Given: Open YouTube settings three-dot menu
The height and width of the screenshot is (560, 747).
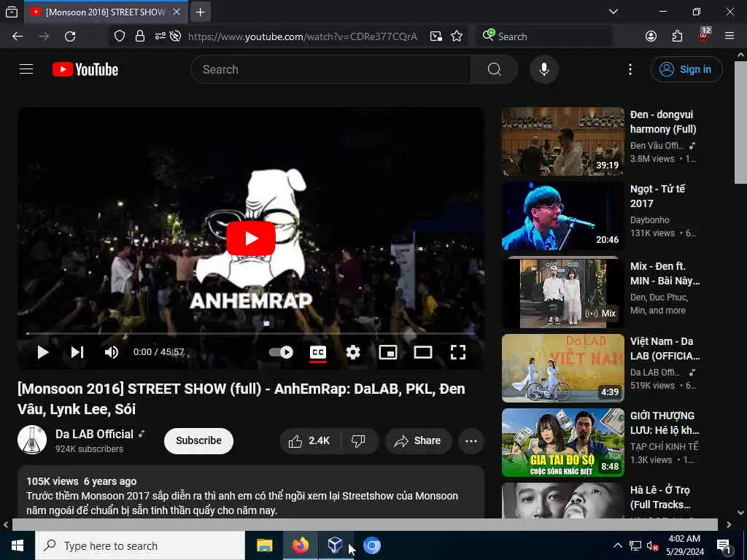Looking at the screenshot, I should pyautogui.click(x=630, y=69).
